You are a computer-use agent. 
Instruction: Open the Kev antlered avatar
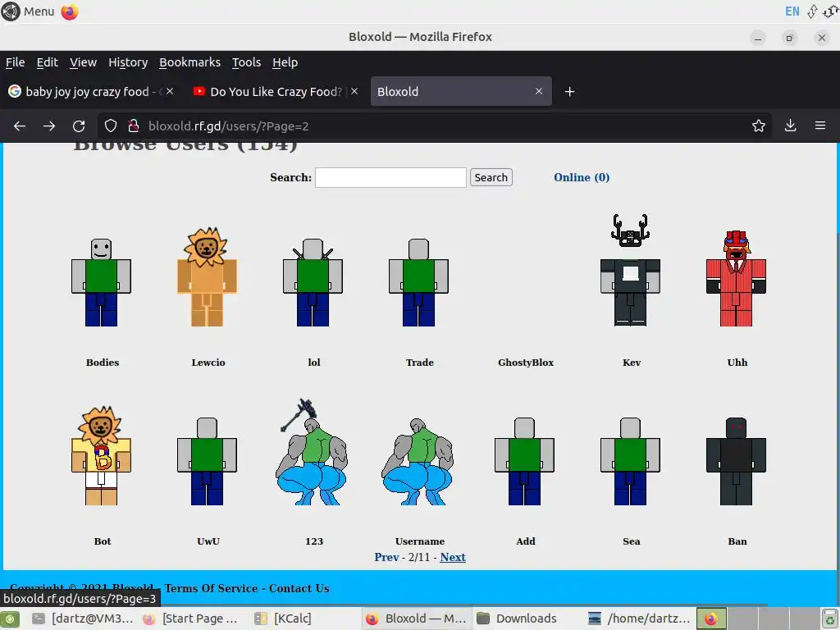click(x=631, y=270)
